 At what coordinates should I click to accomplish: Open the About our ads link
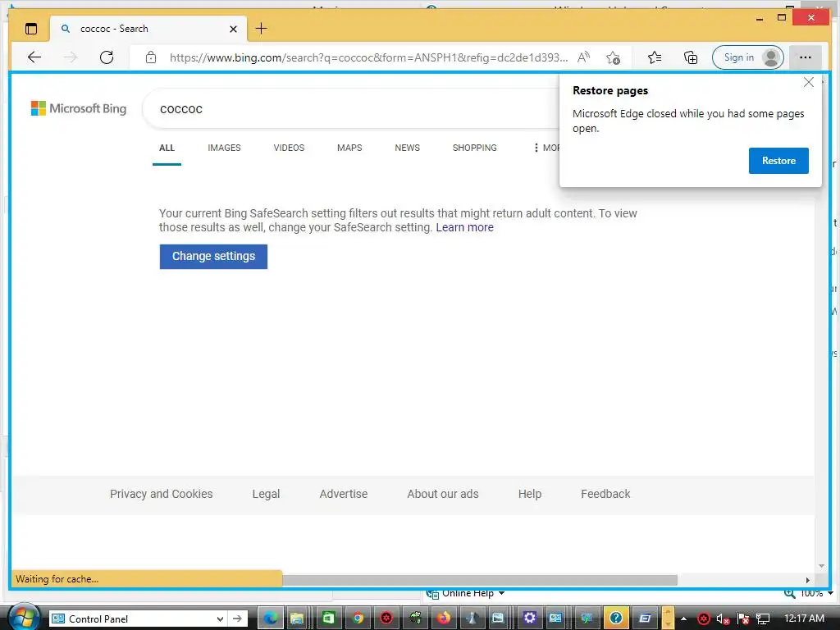tap(442, 494)
